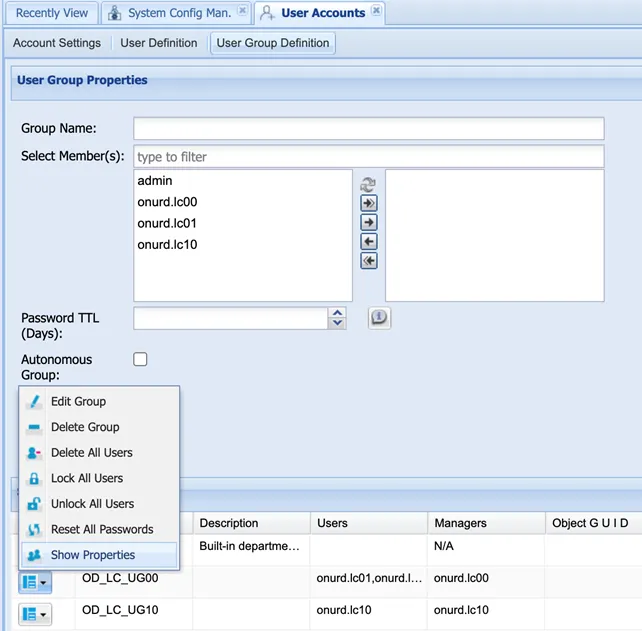Image resolution: width=642 pixels, height=631 pixels.
Task: Click into the Group Name input field
Action: coord(368,128)
